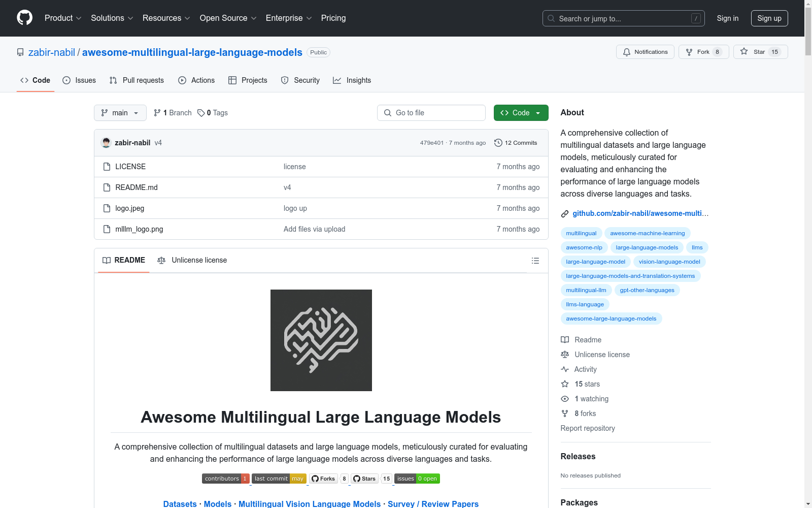
Task: Expand the Solutions menu
Action: click(x=112, y=18)
